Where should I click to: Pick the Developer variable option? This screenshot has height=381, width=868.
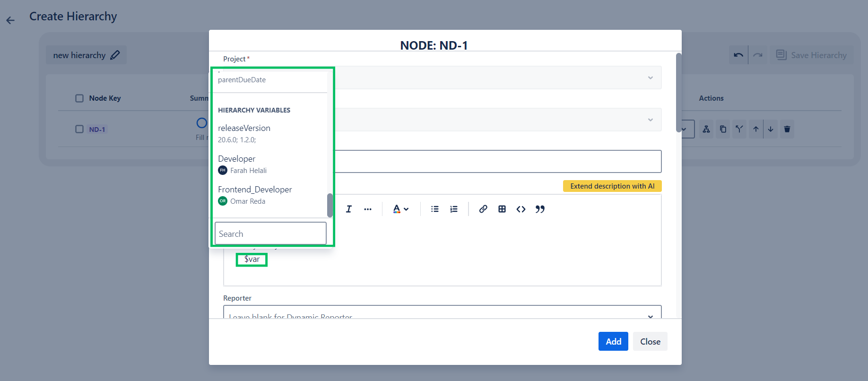click(236, 159)
